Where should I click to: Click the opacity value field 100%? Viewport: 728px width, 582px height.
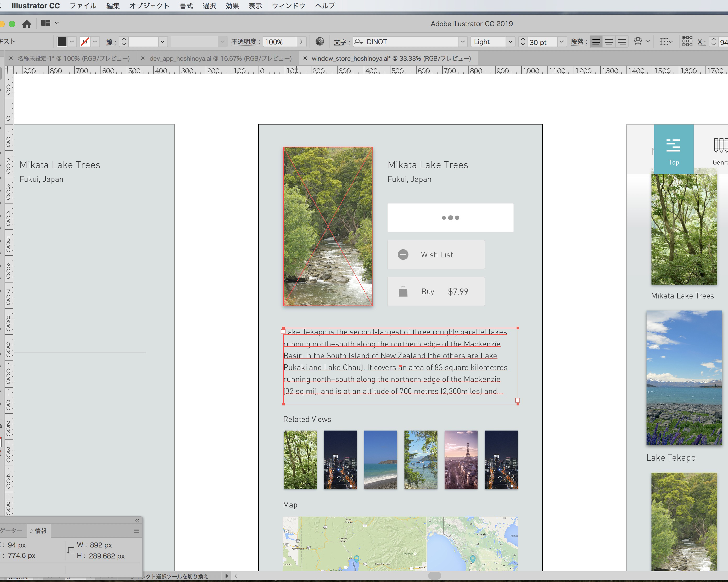point(279,42)
